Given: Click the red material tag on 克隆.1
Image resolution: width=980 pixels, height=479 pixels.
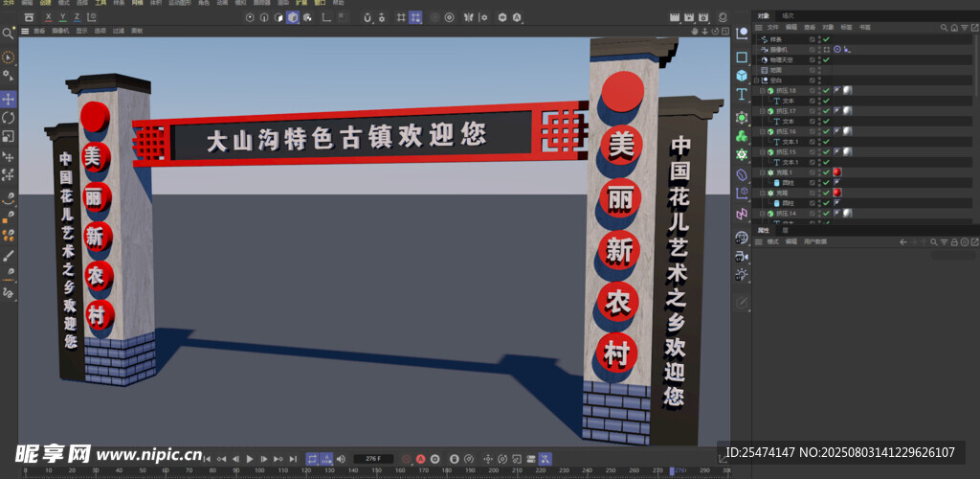Looking at the screenshot, I should point(836,172).
